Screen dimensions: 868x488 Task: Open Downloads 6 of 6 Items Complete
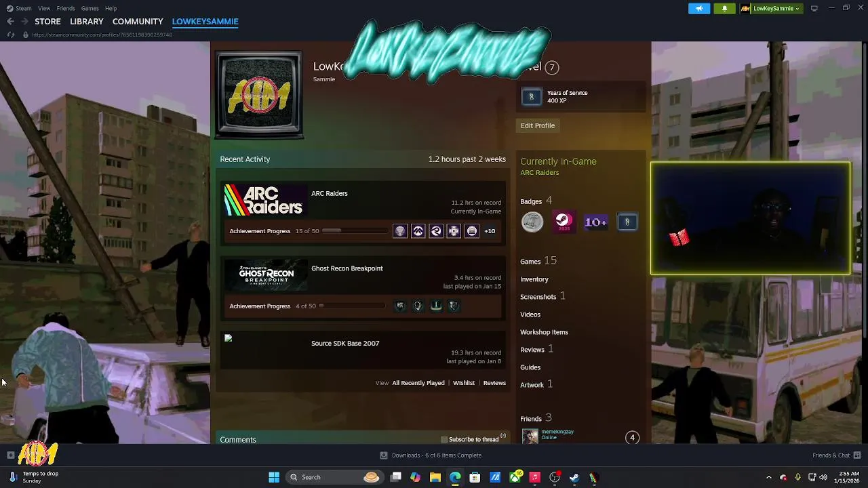pos(431,455)
